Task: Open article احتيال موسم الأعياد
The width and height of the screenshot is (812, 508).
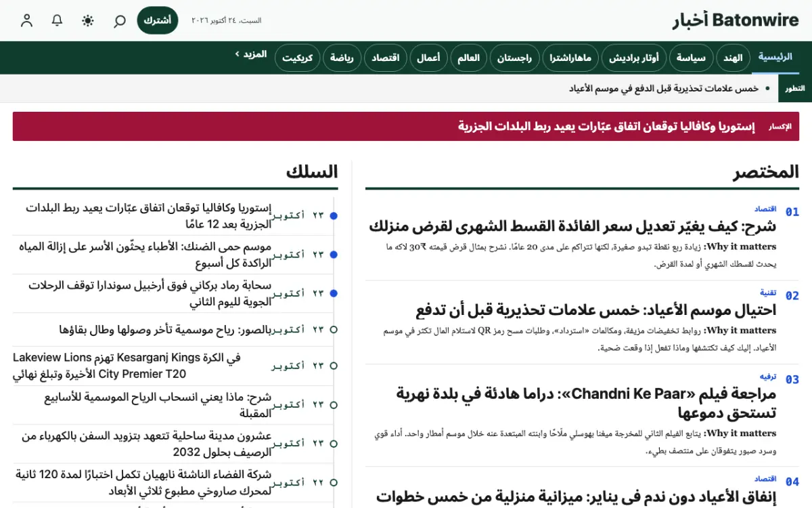Action: click(596, 311)
